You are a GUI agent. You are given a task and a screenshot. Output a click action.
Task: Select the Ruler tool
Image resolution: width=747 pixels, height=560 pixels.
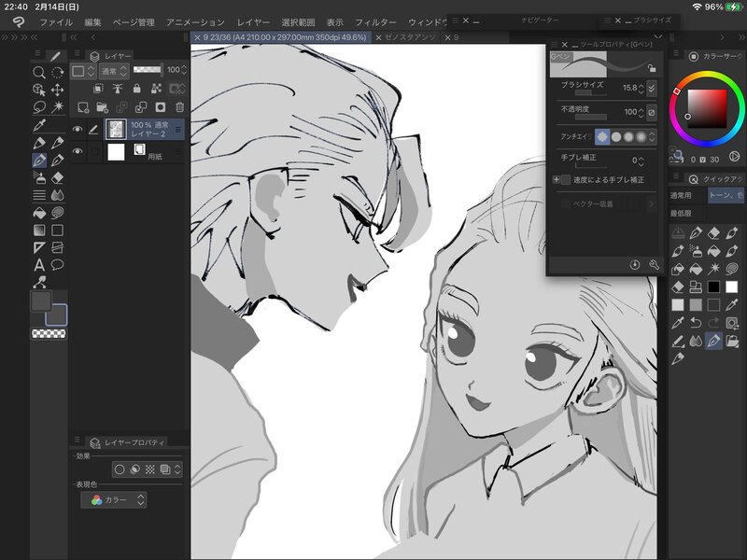click(x=39, y=247)
